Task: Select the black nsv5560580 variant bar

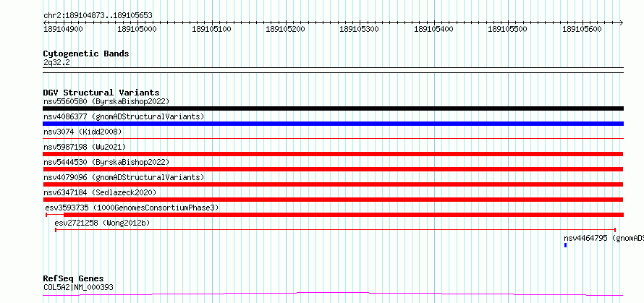Action: pyautogui.click(x=333, y=108)
